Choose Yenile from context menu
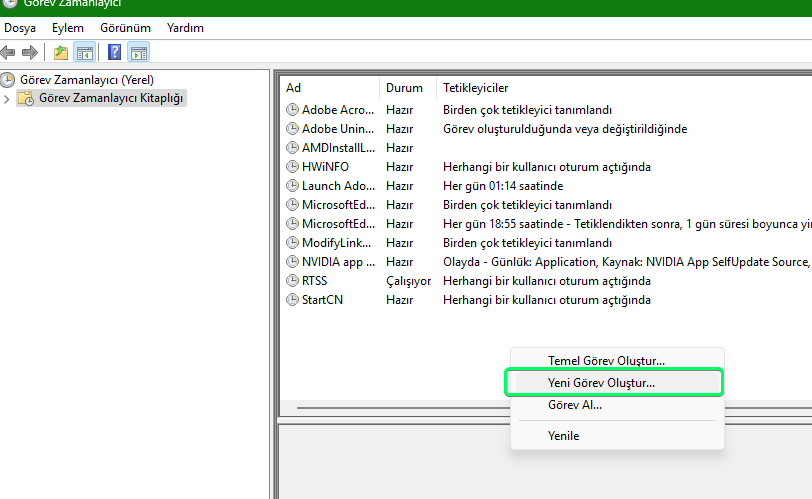This screenshot has height=499, width=812. (x=617, y=436)
